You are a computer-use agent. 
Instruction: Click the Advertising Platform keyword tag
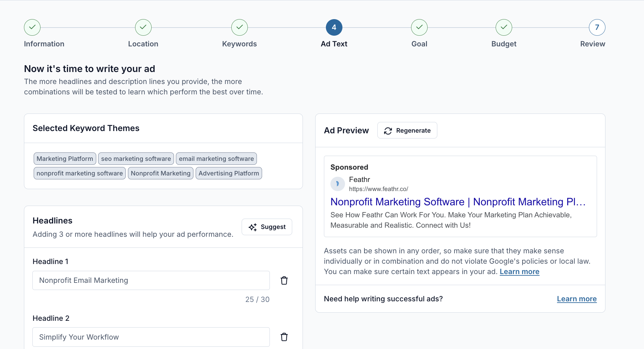click(x=229, y=174)
